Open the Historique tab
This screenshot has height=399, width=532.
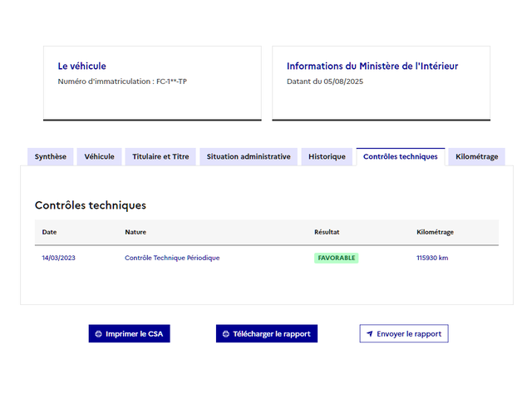(x=327, y=156)
